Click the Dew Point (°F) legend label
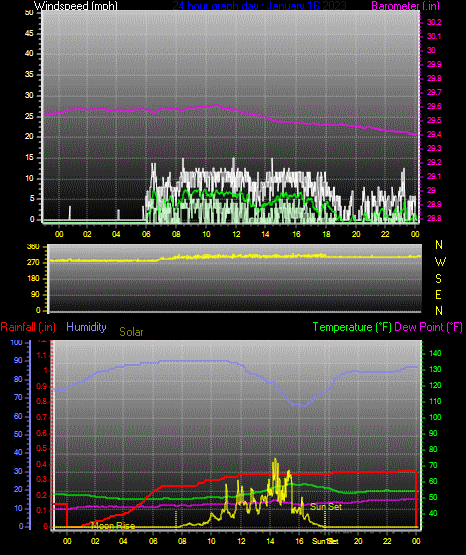This screenshot has width=466, height=555. coord(428,327)
